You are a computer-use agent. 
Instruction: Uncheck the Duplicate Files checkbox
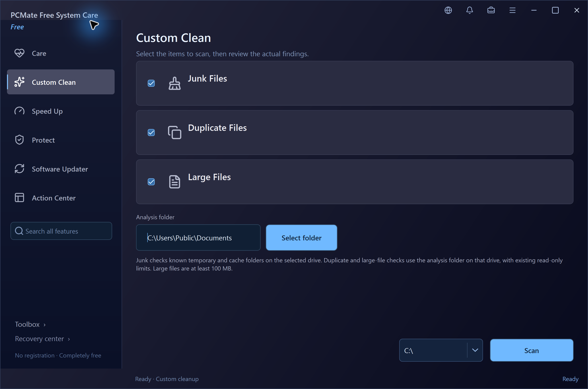click(151, 132)
